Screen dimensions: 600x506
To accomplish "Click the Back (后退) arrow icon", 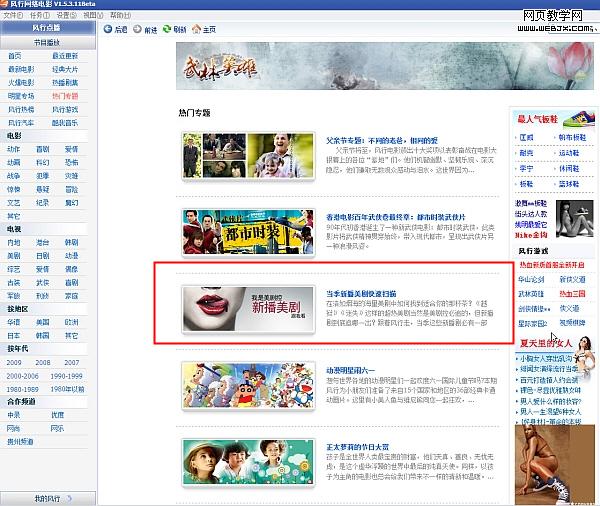I will (107, 30).
